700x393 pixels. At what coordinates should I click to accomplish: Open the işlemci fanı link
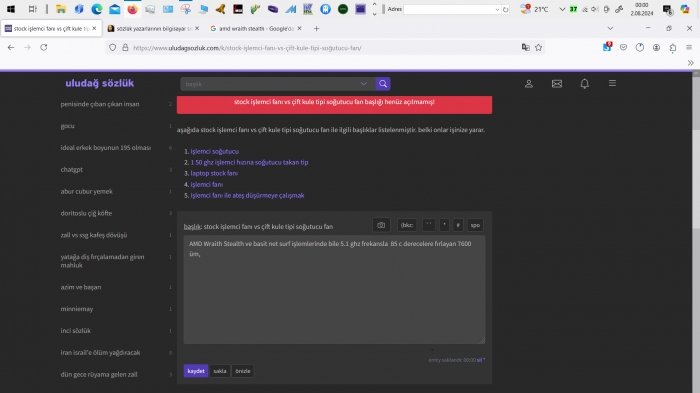tap(207, 184)
